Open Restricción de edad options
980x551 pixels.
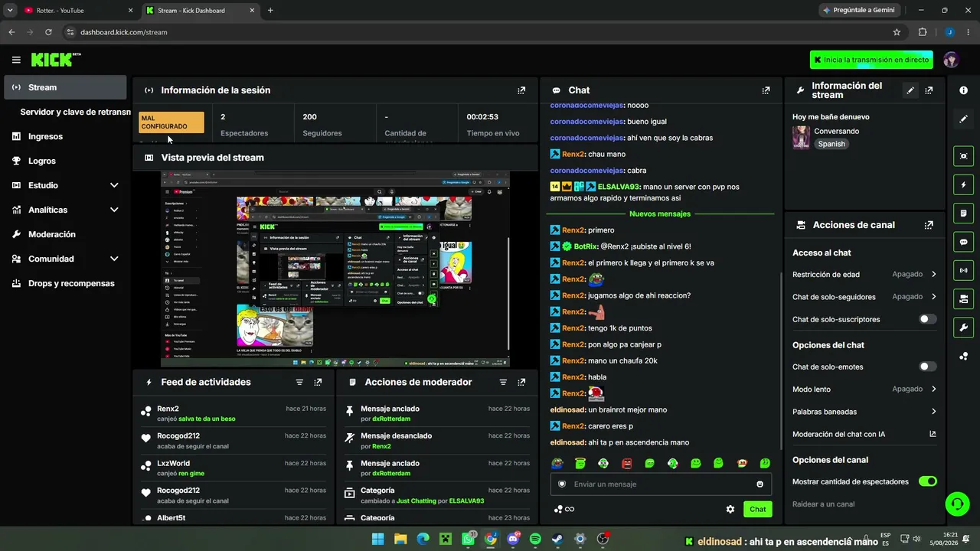864,274
